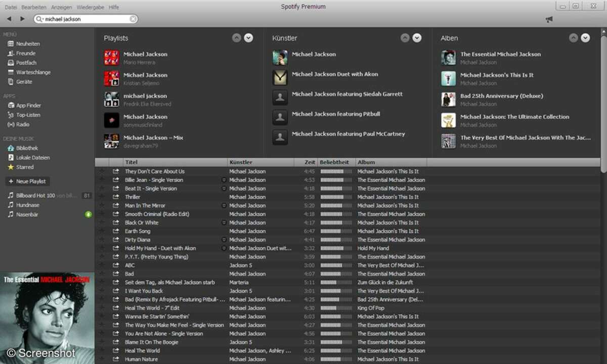This screenshot has width=607, height=364.
Task: Open the Datei menu
Action: pos(11,7)
